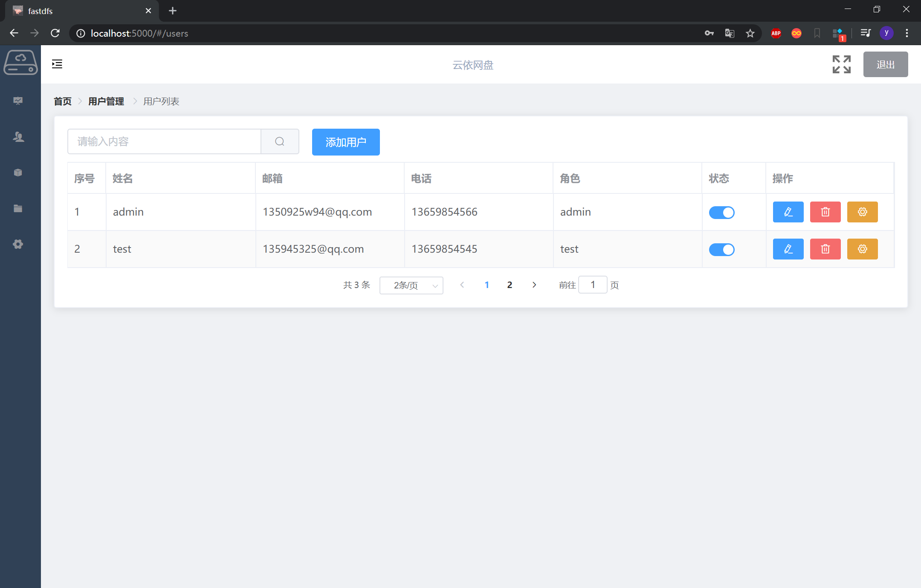Select page 2 in pagination
921x588 pixels.
pyautogui.click(x=510, y=285)
